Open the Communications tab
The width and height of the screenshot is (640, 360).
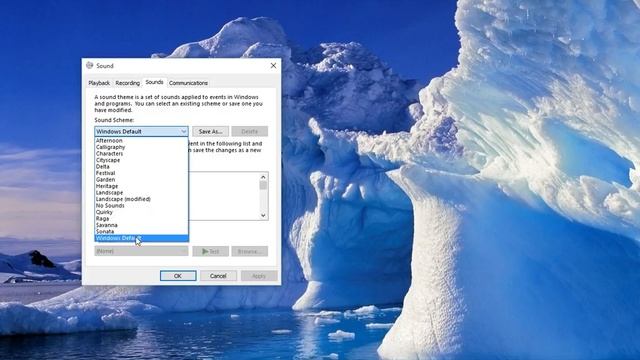click(x=188, y=83)
